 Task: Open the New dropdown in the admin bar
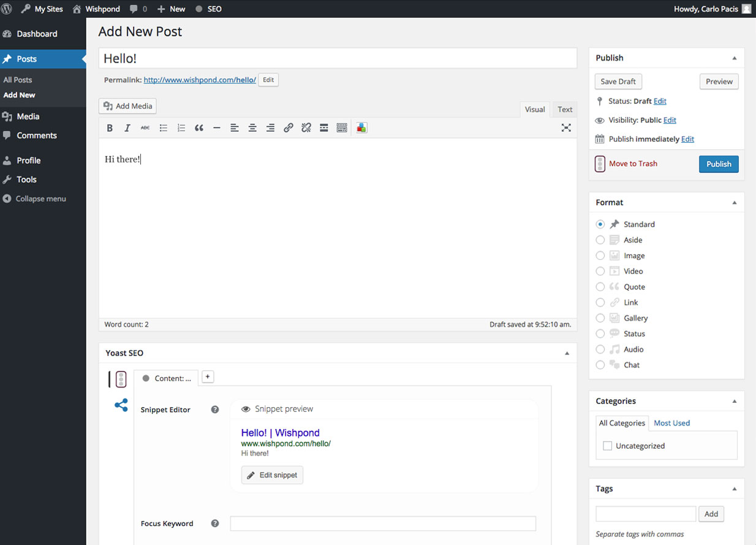point(171,9)
